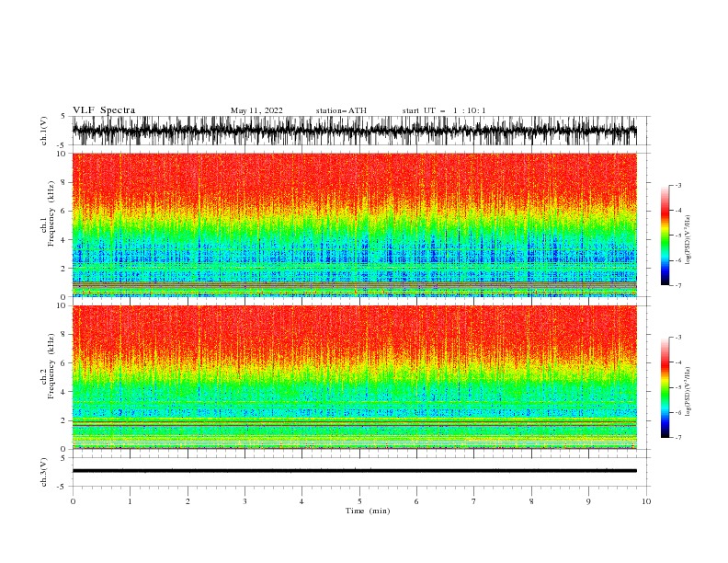Click the ch.2 frequency tick '8'
728x563 pixels.
(x=63, y=335)
